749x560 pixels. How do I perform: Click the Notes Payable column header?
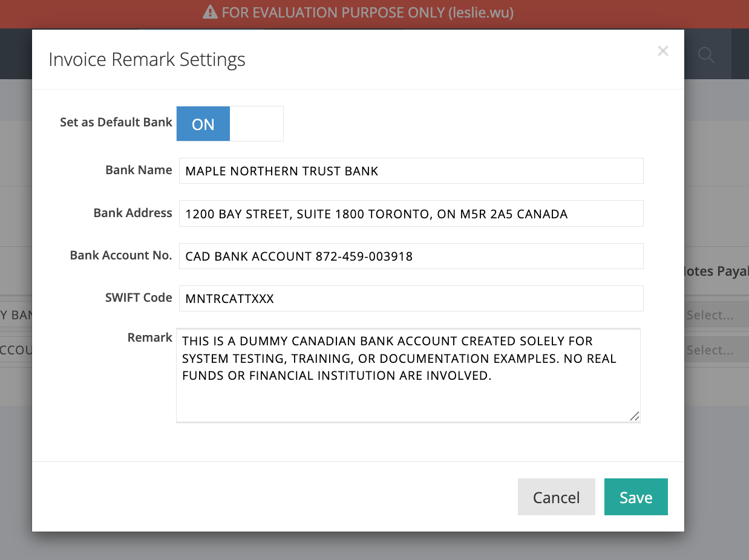721,271
